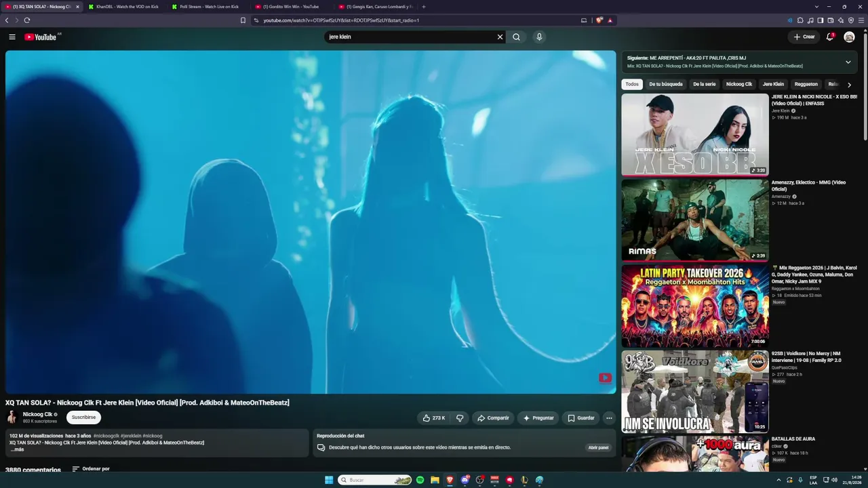Toggle the browser sidebar panel

821,20
